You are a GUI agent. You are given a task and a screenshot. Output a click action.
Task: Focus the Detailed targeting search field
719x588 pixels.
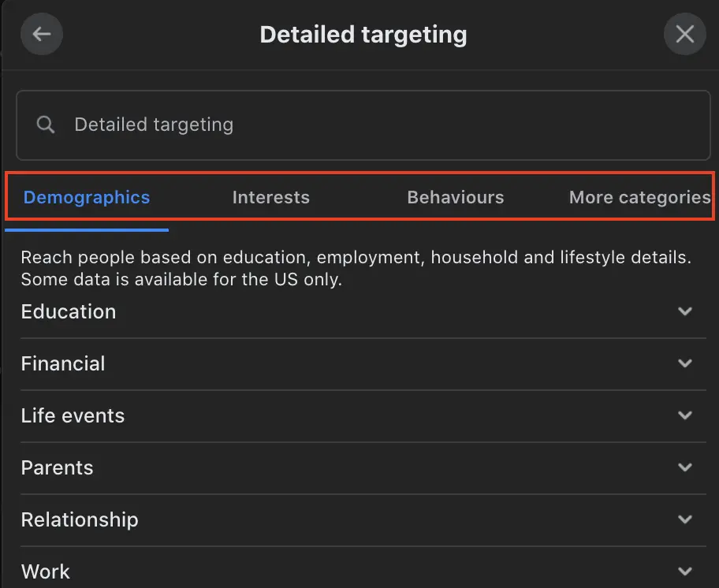coord(363,125)
